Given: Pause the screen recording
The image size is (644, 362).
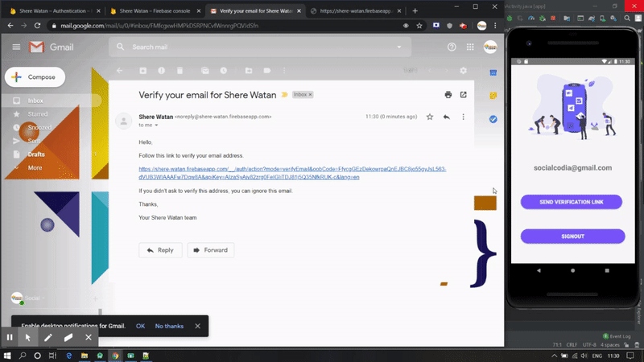Looking at the screenshot, I should tap(10, 337).
